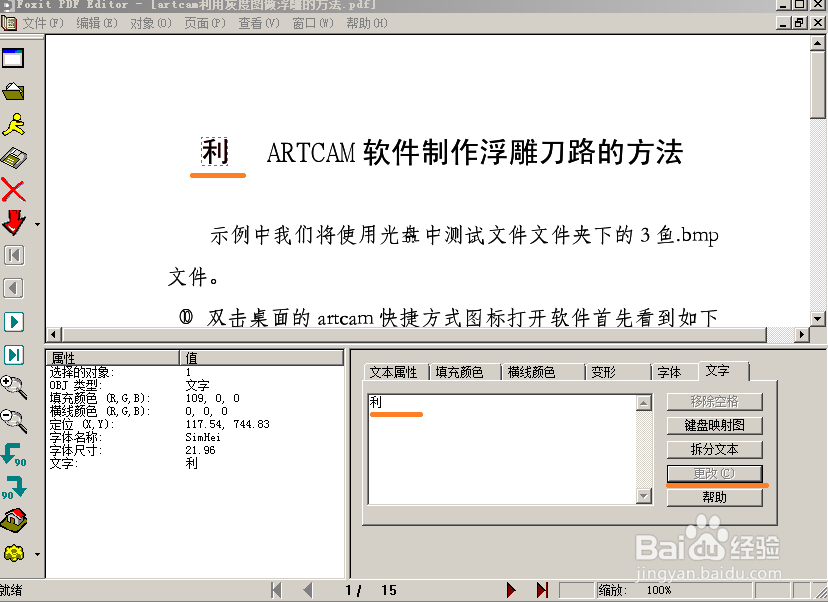Click document horizontal scrollbar left arrow
Viewport: 828px width, 602px height.
[x=54, y=334]
